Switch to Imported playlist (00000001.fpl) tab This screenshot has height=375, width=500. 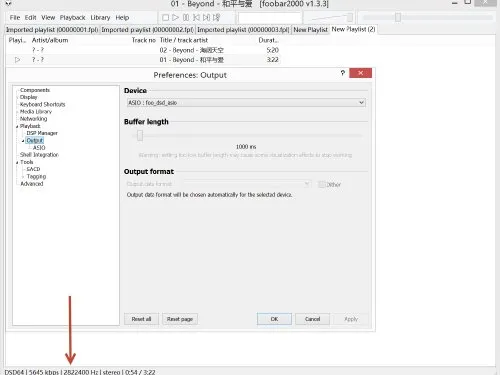[x=52, y=30]
